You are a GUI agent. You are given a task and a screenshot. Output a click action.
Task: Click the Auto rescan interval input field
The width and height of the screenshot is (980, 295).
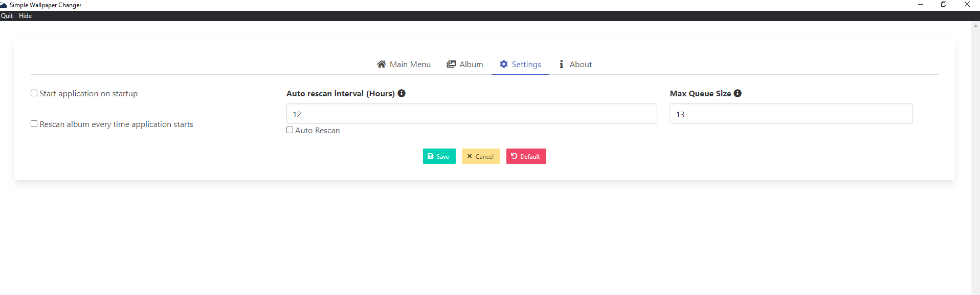click(x=472, y=114)
